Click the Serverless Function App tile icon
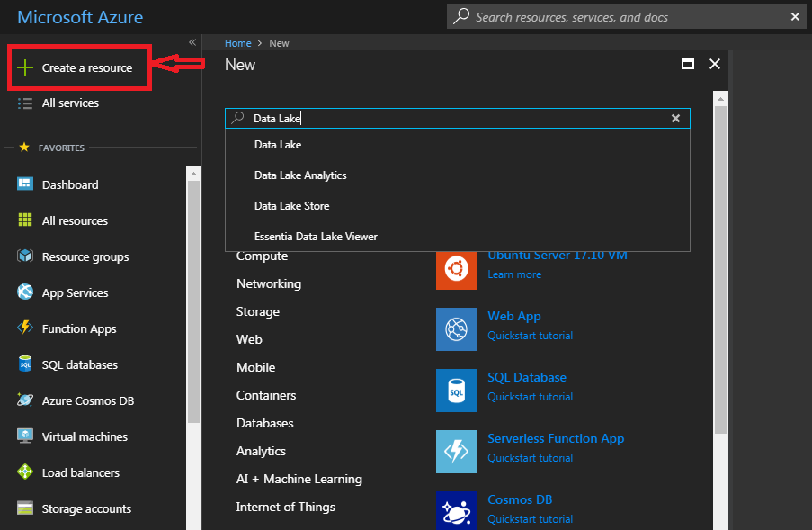 (456, 452)
